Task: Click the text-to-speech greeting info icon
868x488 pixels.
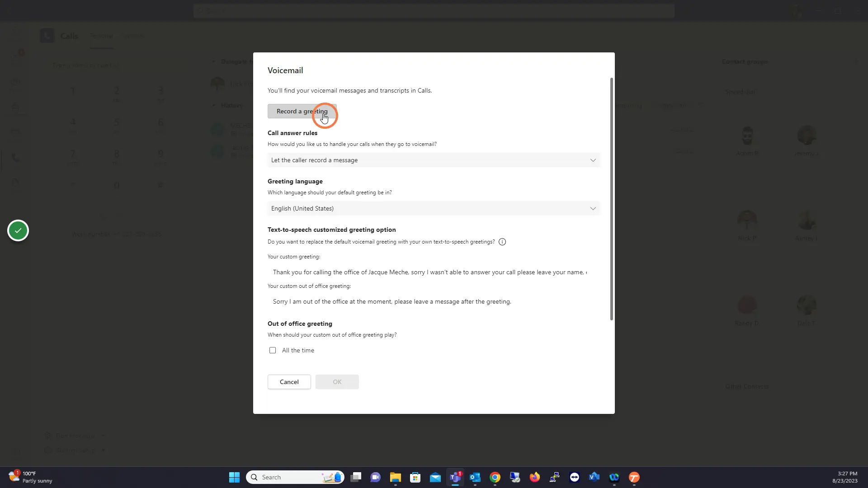Action: click(x=502, y=242)
